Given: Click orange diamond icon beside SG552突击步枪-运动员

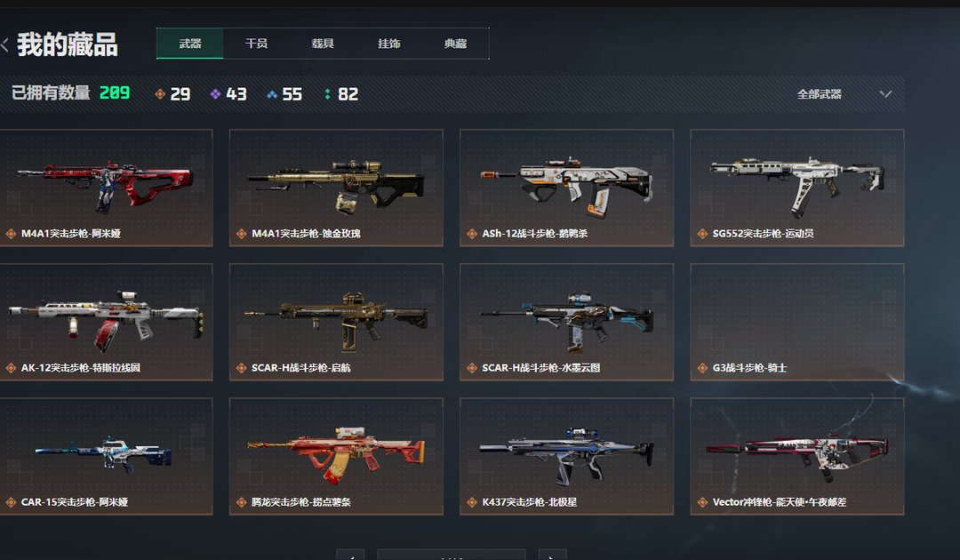Looking at the screenshot, I should tap(702, 234).
